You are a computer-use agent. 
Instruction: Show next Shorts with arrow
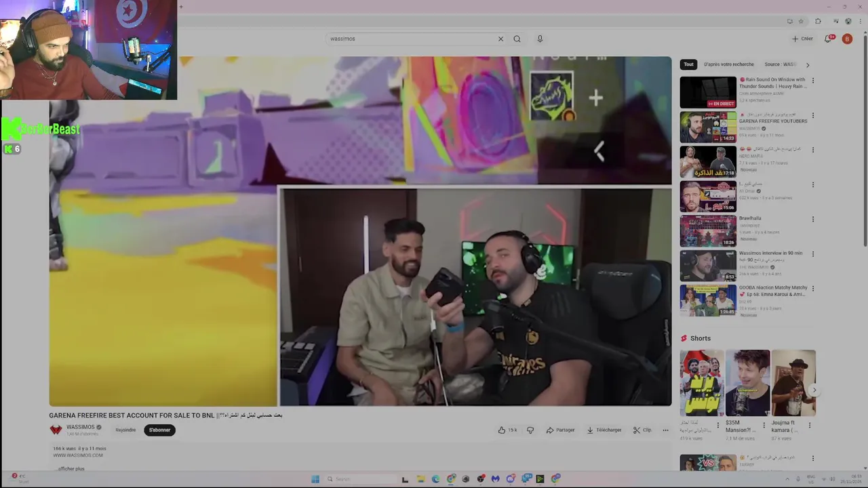[814, 390]
